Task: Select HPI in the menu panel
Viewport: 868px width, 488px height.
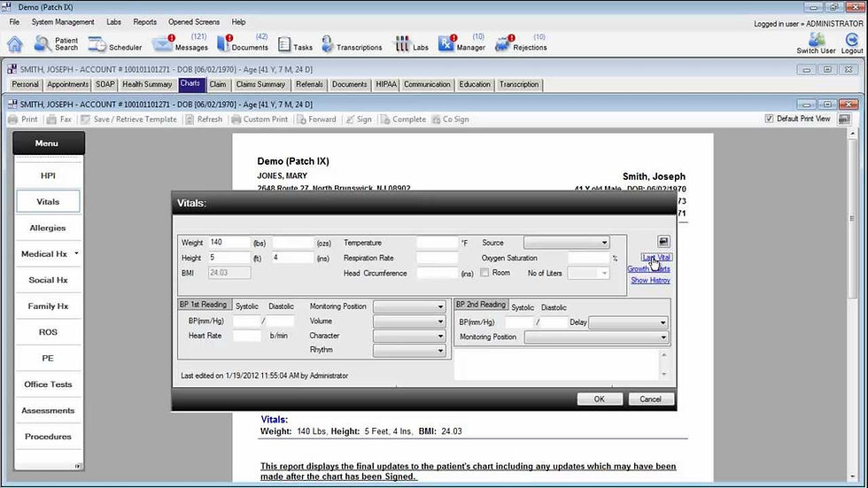Action: click(x=48, y=175)
